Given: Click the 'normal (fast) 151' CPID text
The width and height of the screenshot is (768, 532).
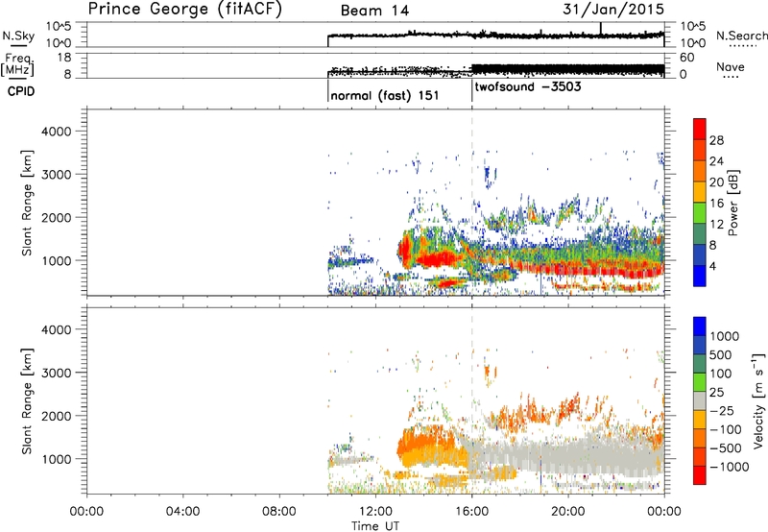Looking at the screenshot, I should [385, 95].
